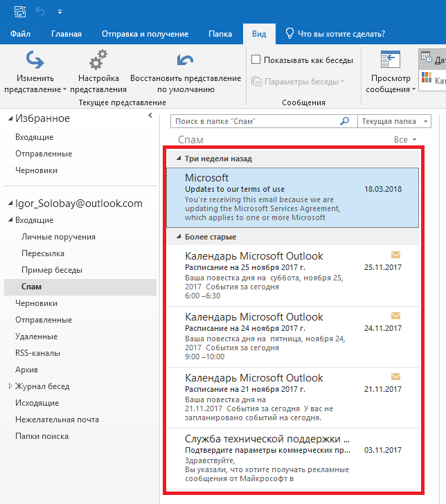Open Microsoft 'Updates to our terms of use' message

293,197
